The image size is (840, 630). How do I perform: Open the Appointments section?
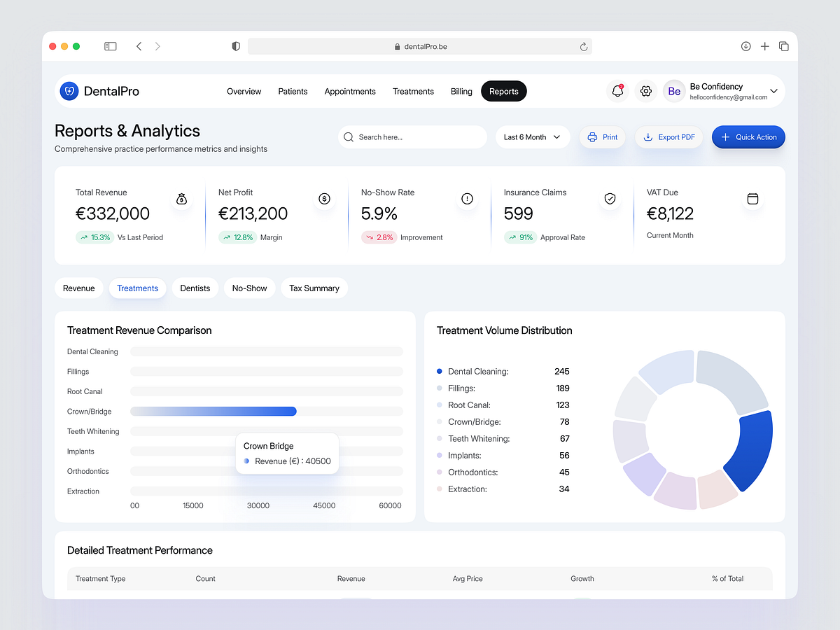pos(350,91)
